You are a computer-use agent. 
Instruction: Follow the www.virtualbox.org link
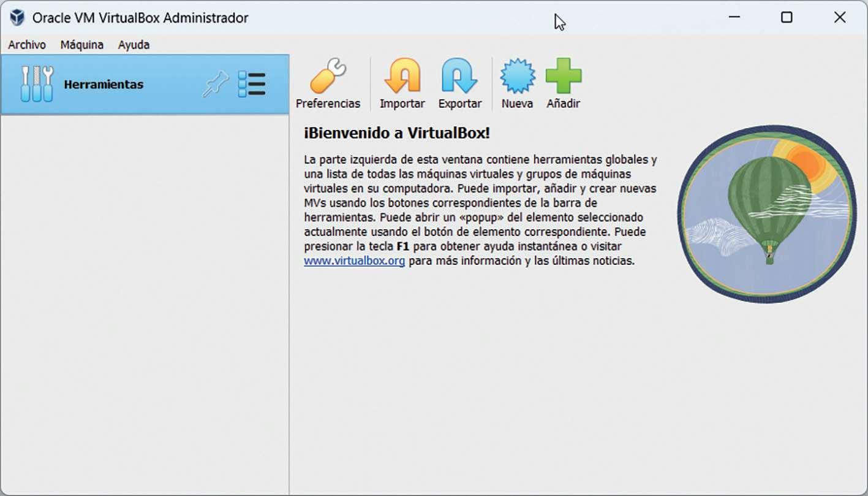click(354, 261)
